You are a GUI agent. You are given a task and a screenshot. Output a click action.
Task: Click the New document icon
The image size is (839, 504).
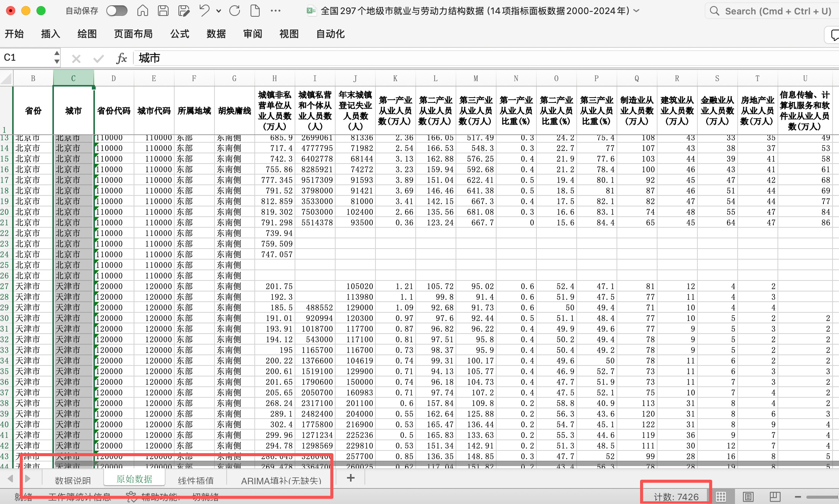pyautogui.click(x=255, y=11)
